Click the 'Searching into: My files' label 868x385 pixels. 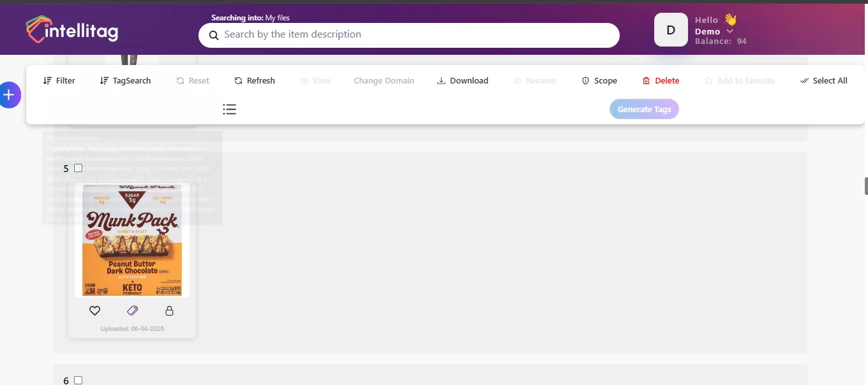250,18
